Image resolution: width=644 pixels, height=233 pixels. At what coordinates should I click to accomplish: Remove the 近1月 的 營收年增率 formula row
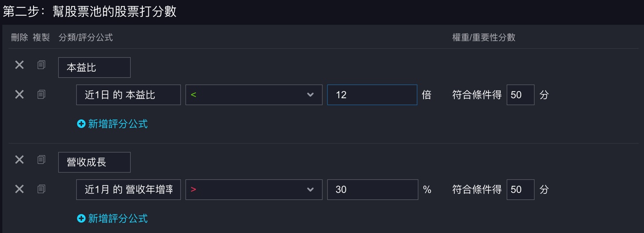(x=19, y=189)
